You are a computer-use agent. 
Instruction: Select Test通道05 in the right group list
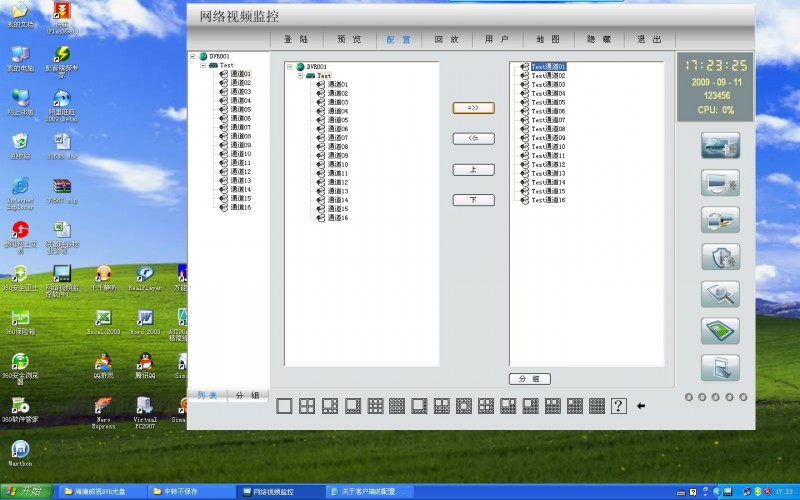point(548,102)
